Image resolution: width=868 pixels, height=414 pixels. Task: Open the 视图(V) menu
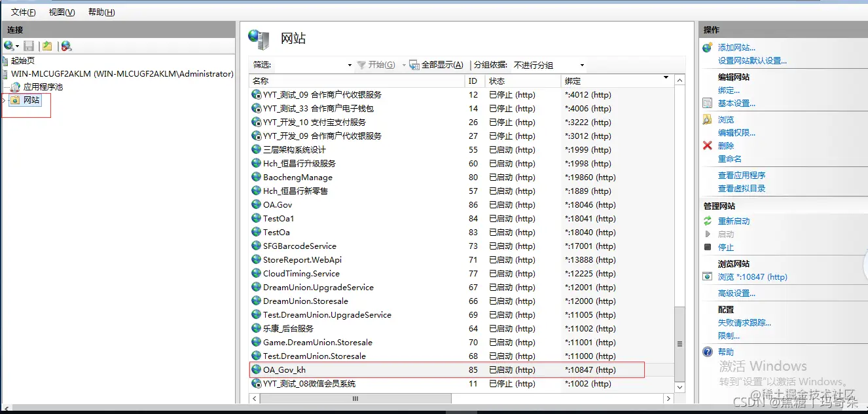61,11
